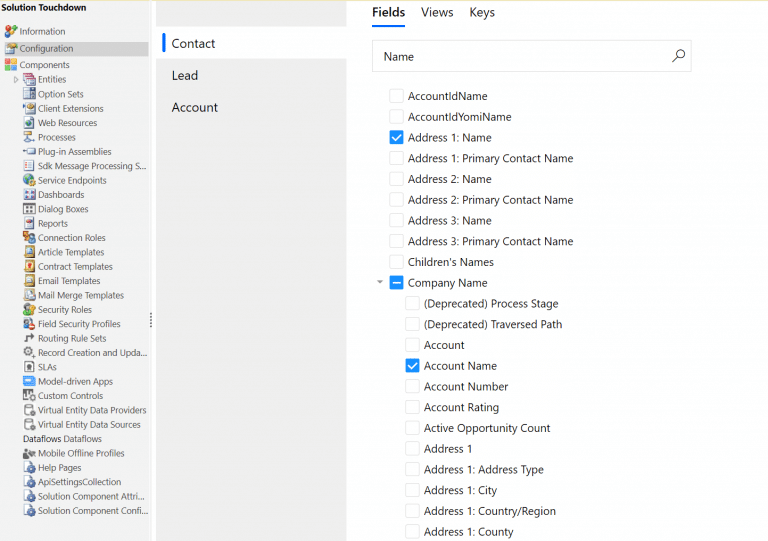Viewport: 768px width, 541px height.
Task: Uncheck the Address 1: Name checkbox
Action: (x=397, y=138)
